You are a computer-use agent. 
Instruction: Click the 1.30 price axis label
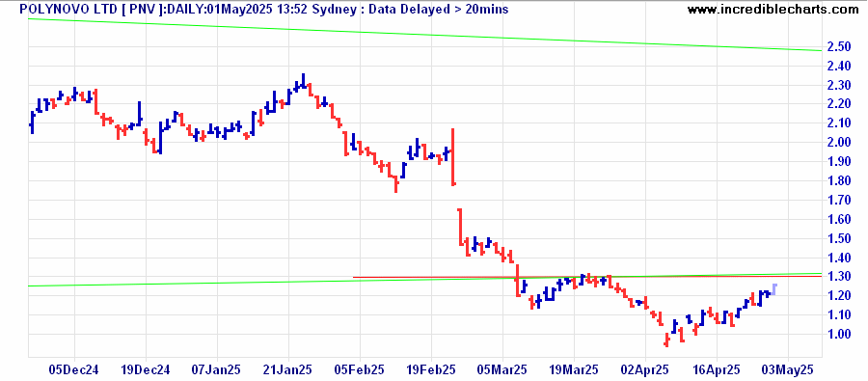[x=839, y=276]
